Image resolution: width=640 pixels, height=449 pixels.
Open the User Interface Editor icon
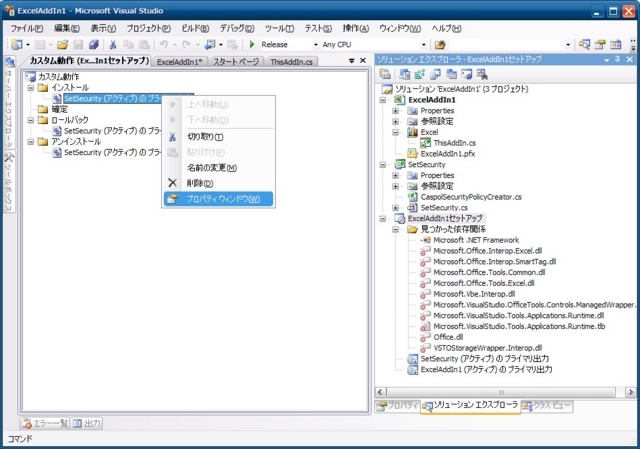coord(451,74)
